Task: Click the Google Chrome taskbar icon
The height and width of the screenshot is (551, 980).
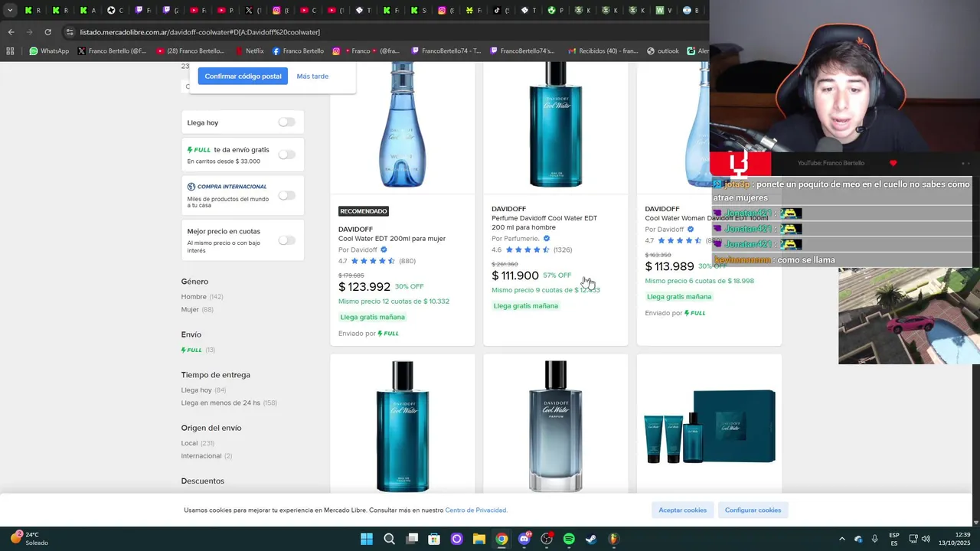Action: pyautogui.click(x=501, y=539)
